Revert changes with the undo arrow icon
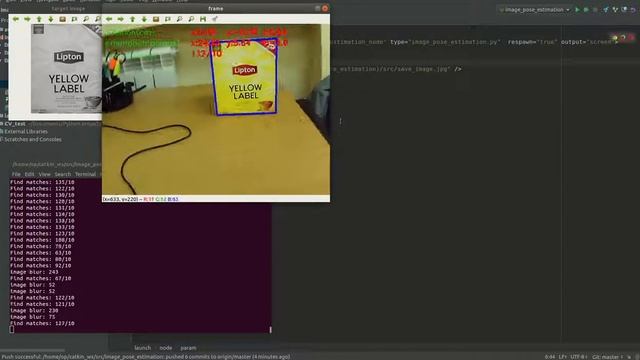 [x=633, y=9]
